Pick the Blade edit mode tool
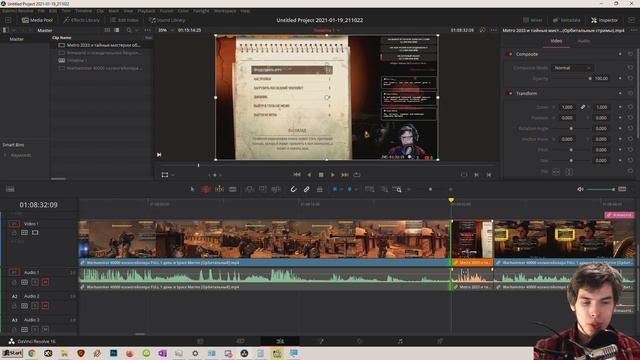 (x=233, y=189)
